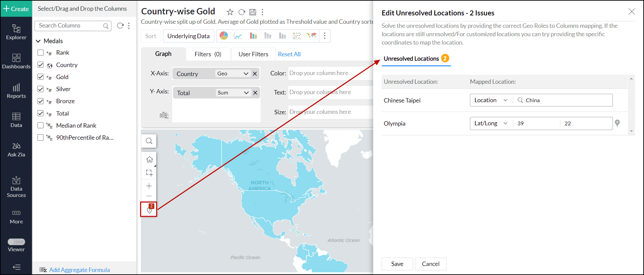Click the map home reset icon
The height and width of the screenshot is (275, 644).
coord(149,159)
